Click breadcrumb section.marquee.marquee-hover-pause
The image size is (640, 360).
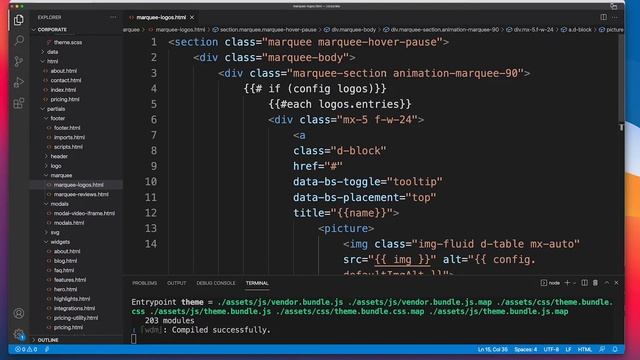tap(264, 30)
